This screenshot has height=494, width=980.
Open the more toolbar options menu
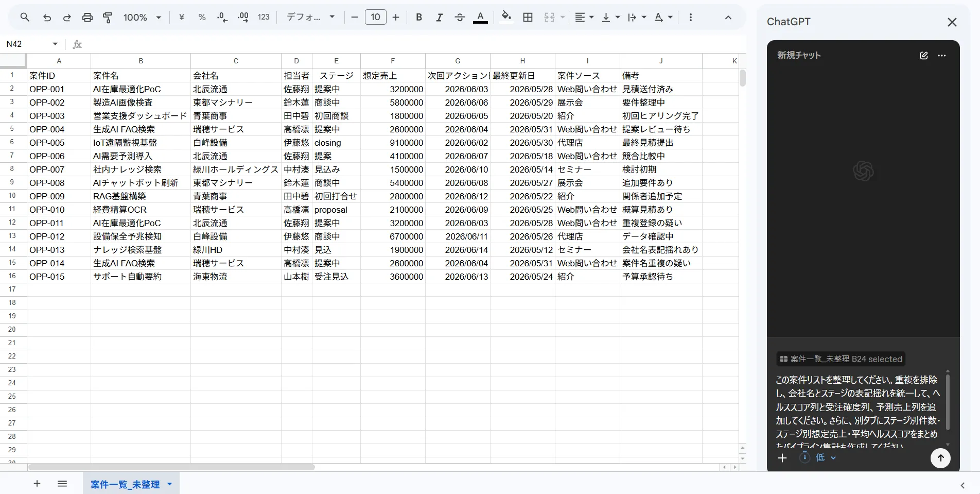[x=690, y=18]
